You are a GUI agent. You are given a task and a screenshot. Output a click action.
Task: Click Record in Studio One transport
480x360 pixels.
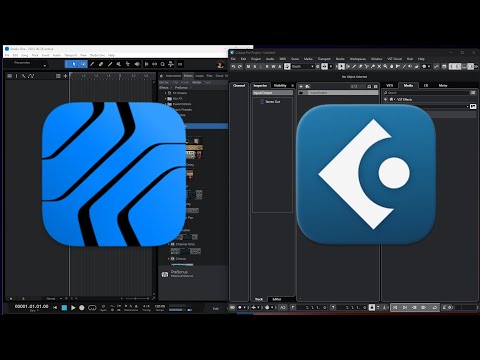[x=82, y=308]
